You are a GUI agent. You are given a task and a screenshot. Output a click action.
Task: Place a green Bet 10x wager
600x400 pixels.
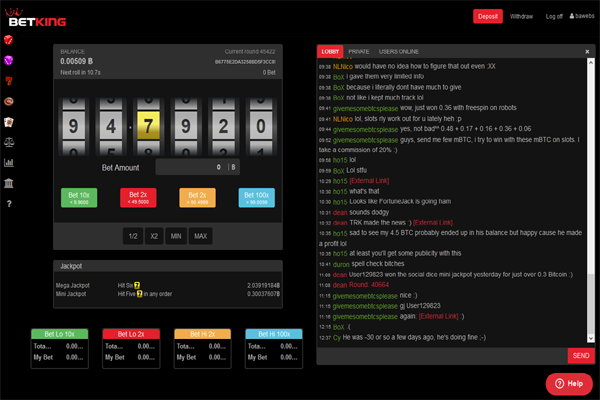point(79,198)
